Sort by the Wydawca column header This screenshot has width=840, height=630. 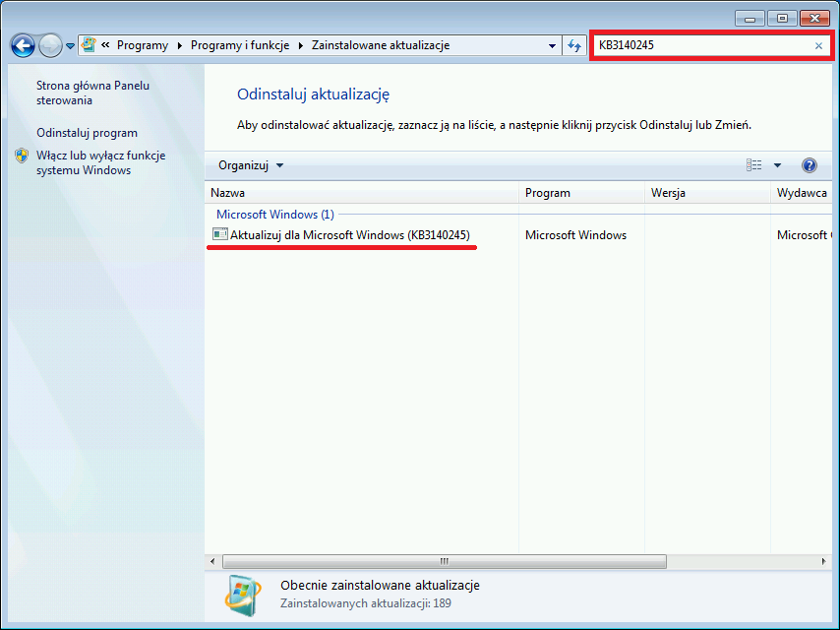coord(802,193)
